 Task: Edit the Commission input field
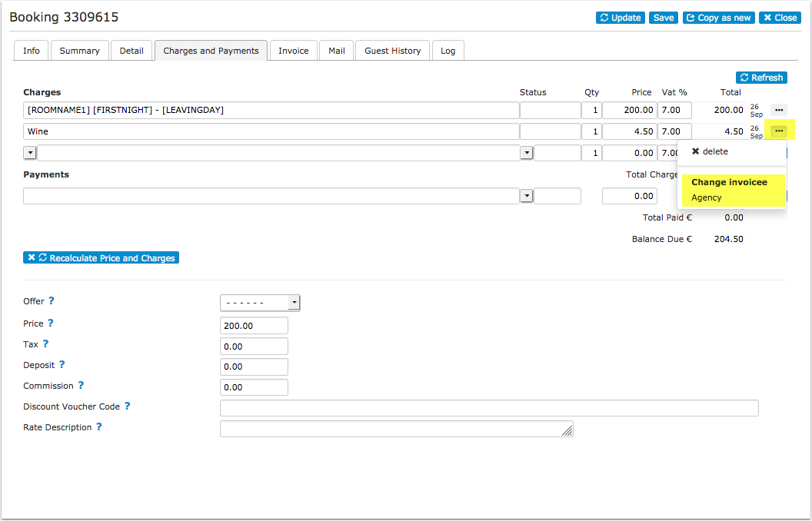coord(254,387)
